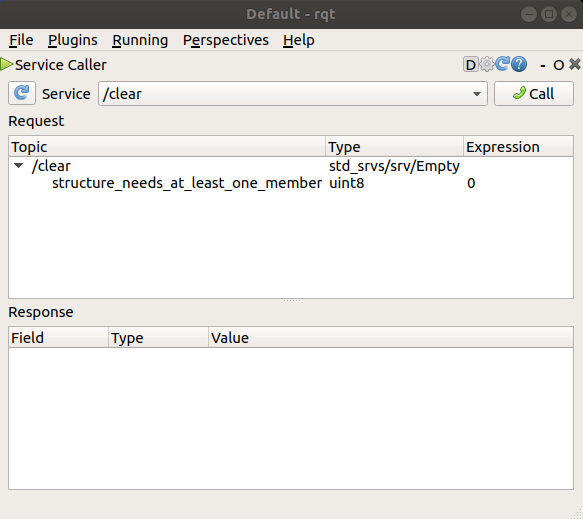Click the D dock toggle icon
Image resolution: width=583 pixels, height=519 pixels.
[470, 65]
